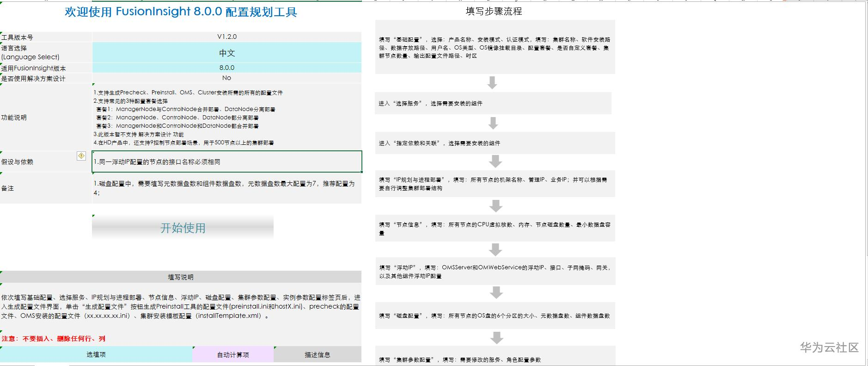Select the 工具版本号 label cell
868x366 pixels.
(46, 37)
